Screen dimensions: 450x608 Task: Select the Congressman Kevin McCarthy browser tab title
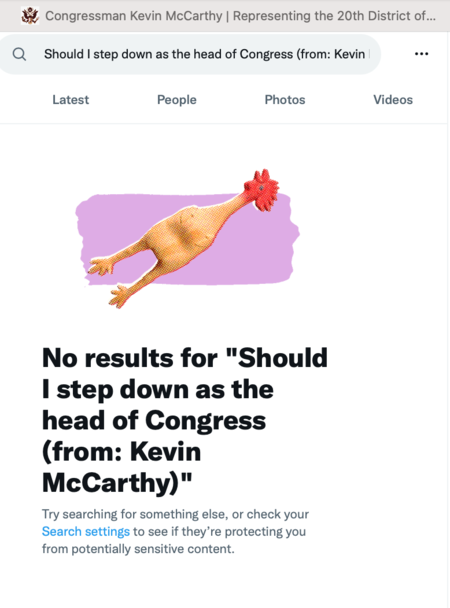tap(240, 16)
